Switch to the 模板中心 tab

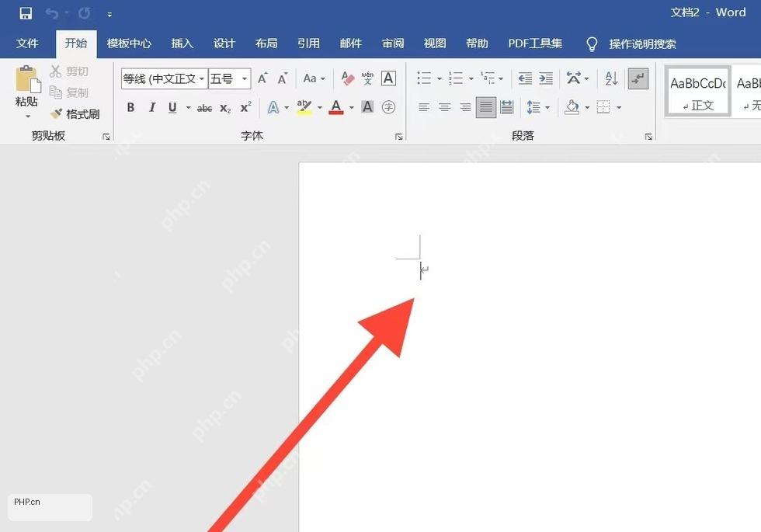click(x=129, y=43)
